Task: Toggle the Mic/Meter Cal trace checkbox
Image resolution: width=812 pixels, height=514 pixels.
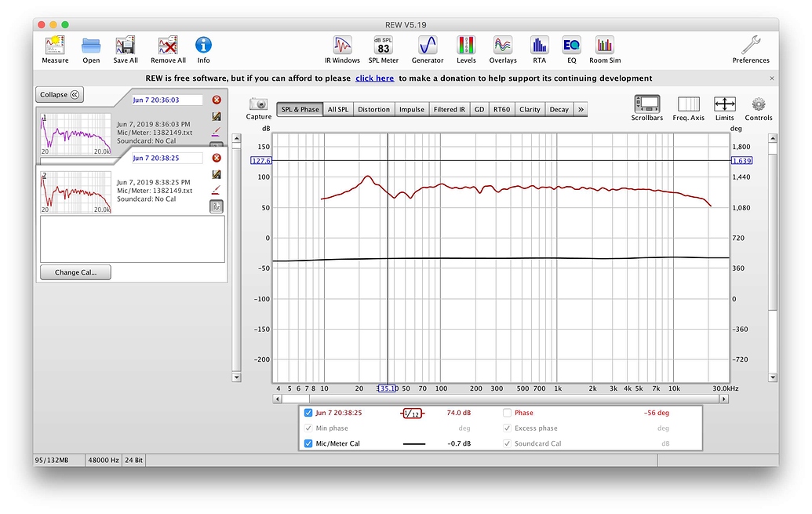Action: tap(308, 443)
